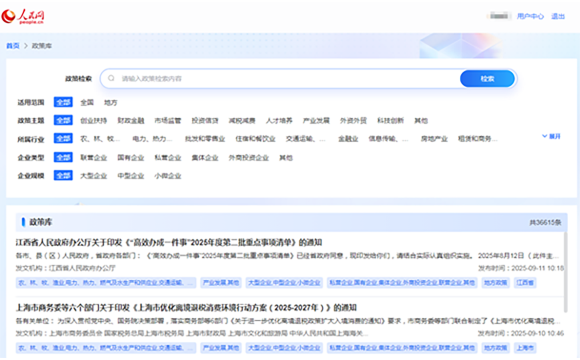Click the 发布时间：2025-09-11 timestamp
Screen dimensions: 580x360
click(521, 268)
